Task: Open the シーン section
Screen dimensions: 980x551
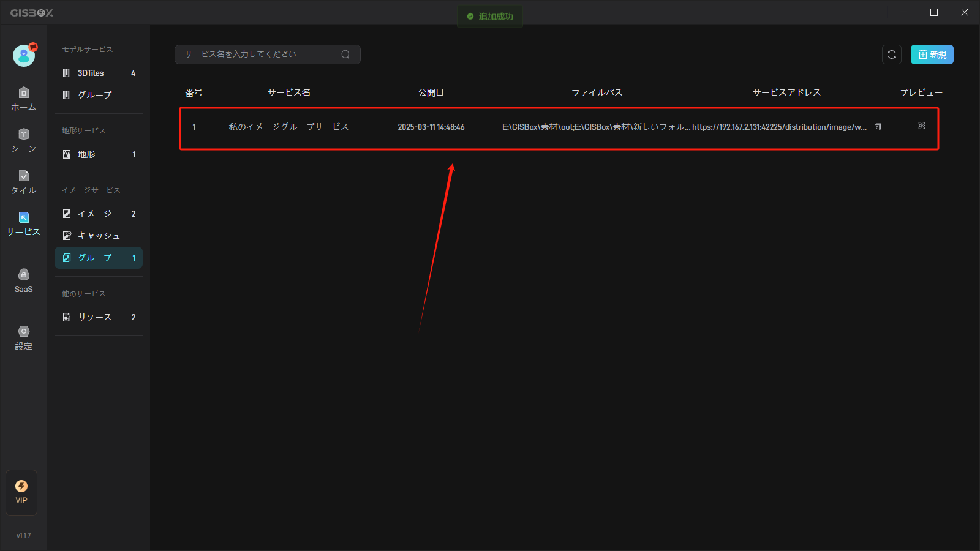Action: [x=23, y=140]
